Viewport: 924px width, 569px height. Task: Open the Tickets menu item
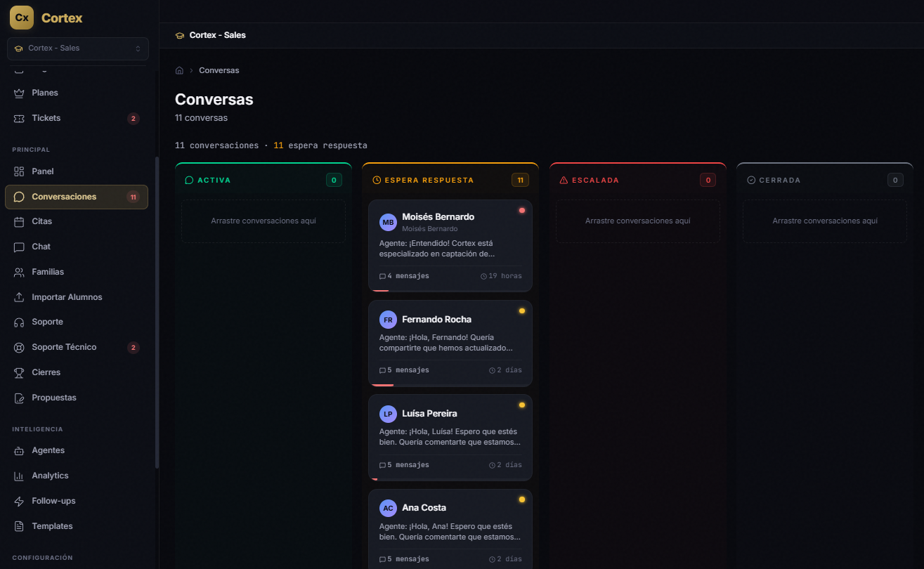[x=46, y=118]
